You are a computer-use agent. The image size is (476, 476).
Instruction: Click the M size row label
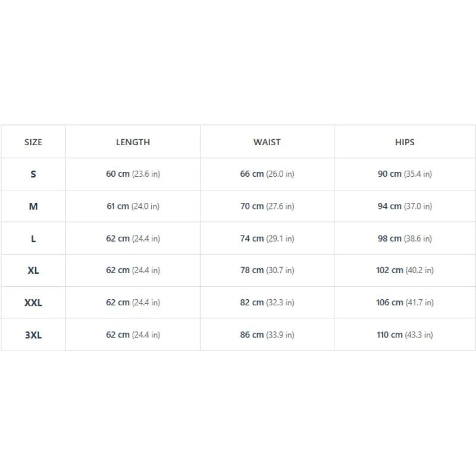click(33, 206)
